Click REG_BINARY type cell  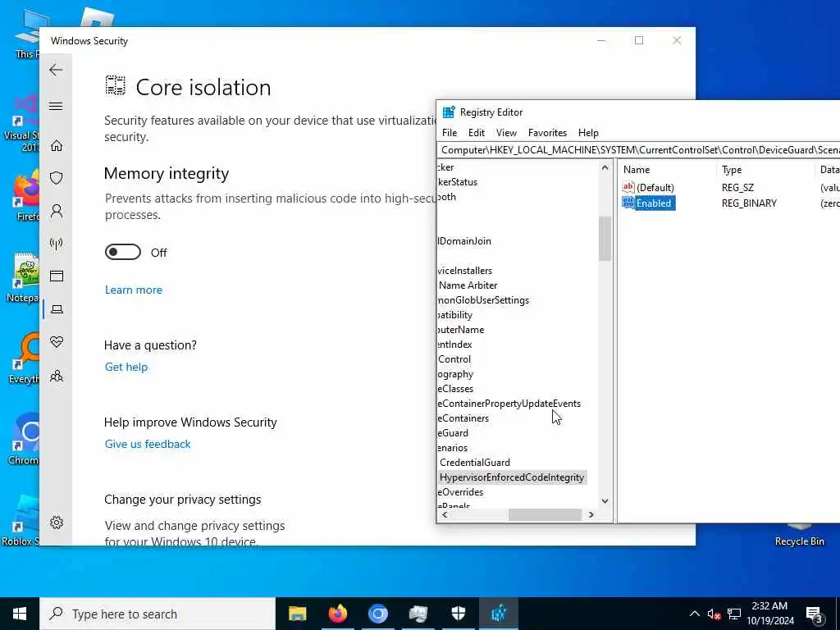749,203
